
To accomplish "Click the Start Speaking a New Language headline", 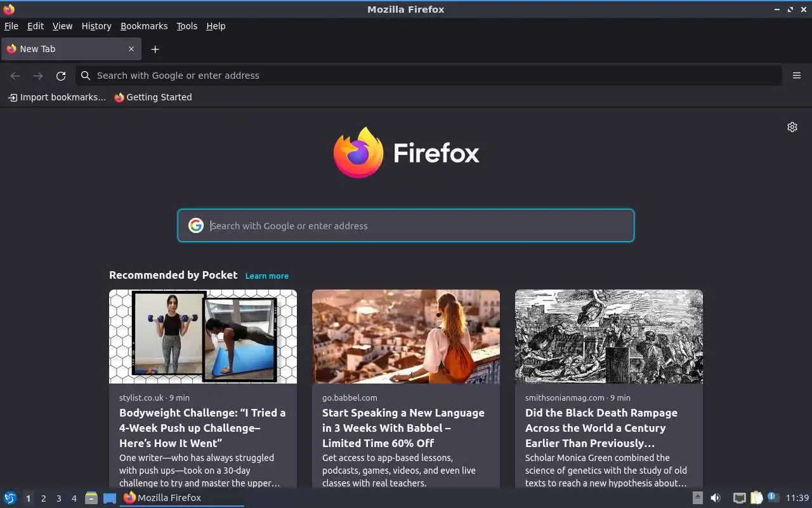I will [403, 428].
